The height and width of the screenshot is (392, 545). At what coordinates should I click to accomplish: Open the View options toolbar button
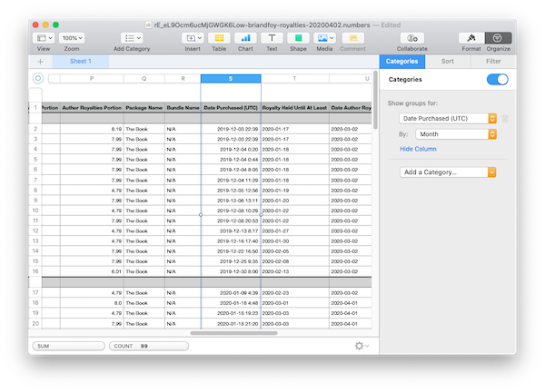tap(45, 38)
